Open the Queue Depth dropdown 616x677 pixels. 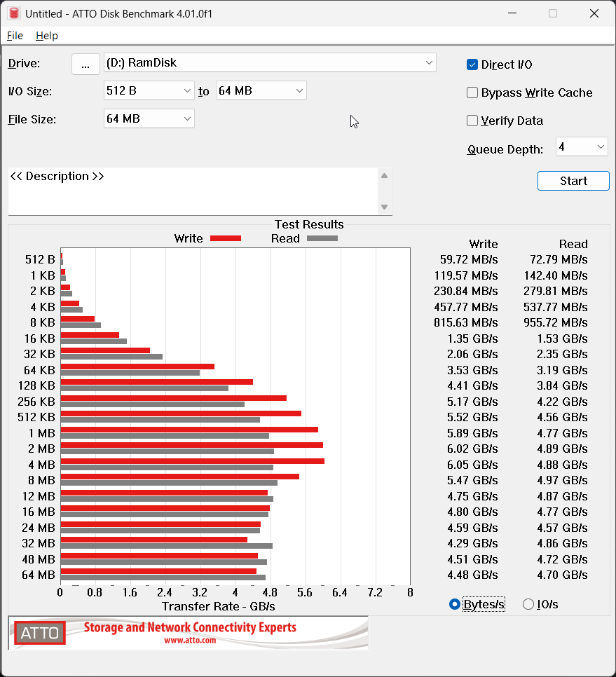click(582, 146)
